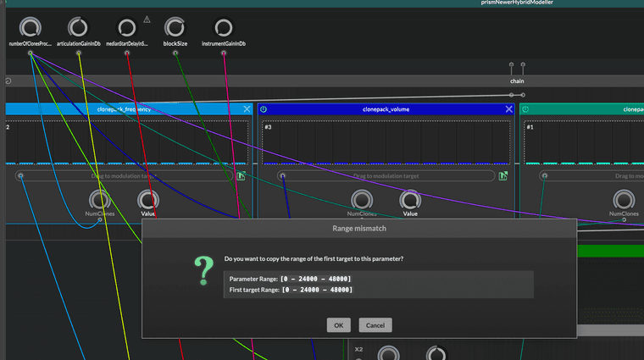Click the first knob beside the X2 label
The image size is (644, 360).
(x=388, y=353)
